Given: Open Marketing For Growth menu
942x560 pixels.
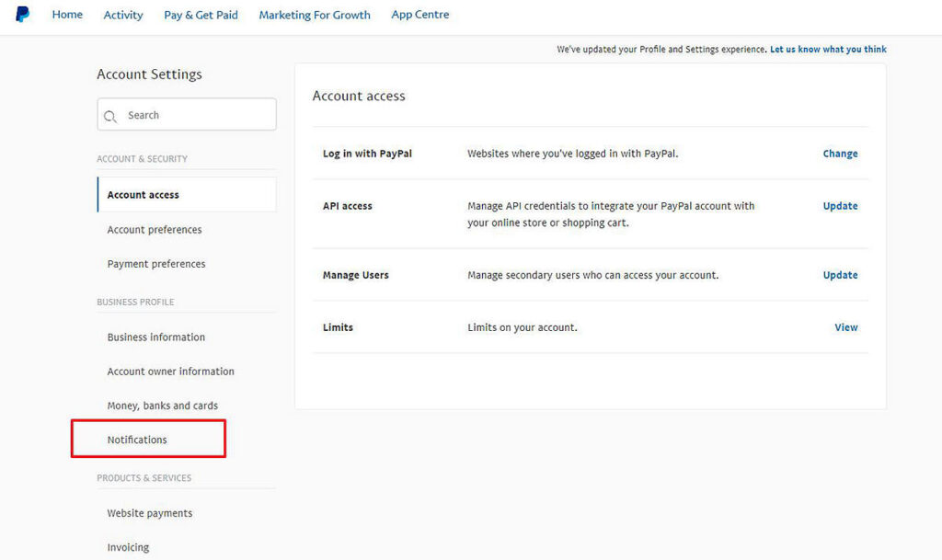Looking at the screenshot, I should pyautogui.click(x=315, y=15).
